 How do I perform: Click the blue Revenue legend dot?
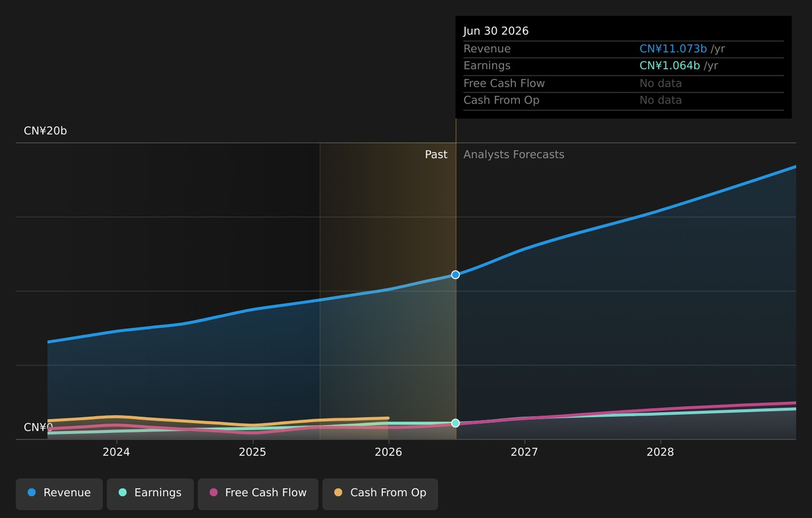32,493
